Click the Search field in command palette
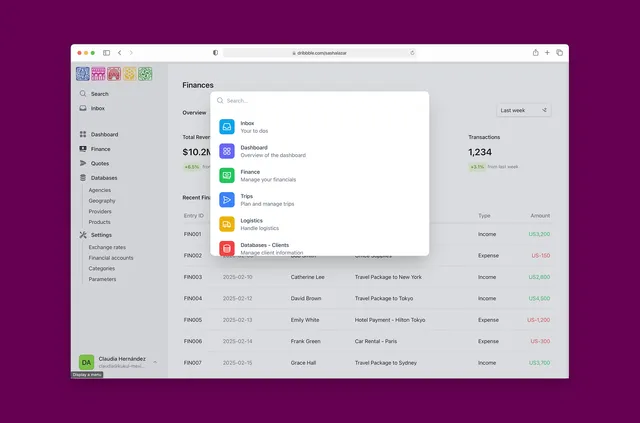The image size is (640, 423). [320, 100]
